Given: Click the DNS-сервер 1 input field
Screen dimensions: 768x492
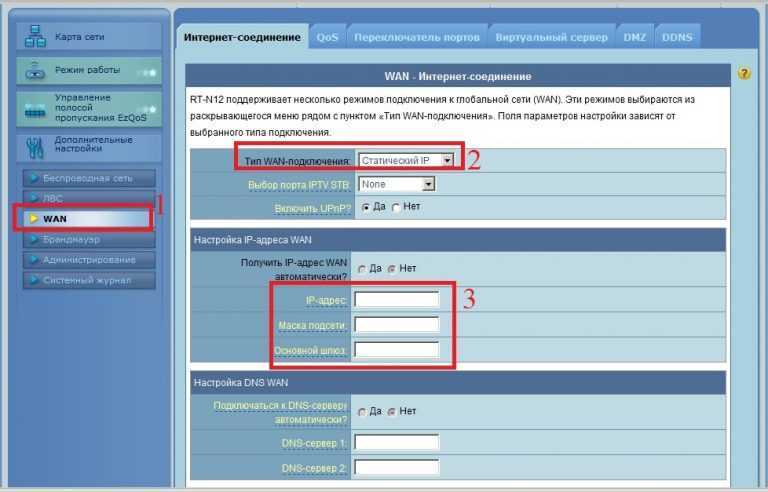Looking at the screenshot, I should 397,443.
